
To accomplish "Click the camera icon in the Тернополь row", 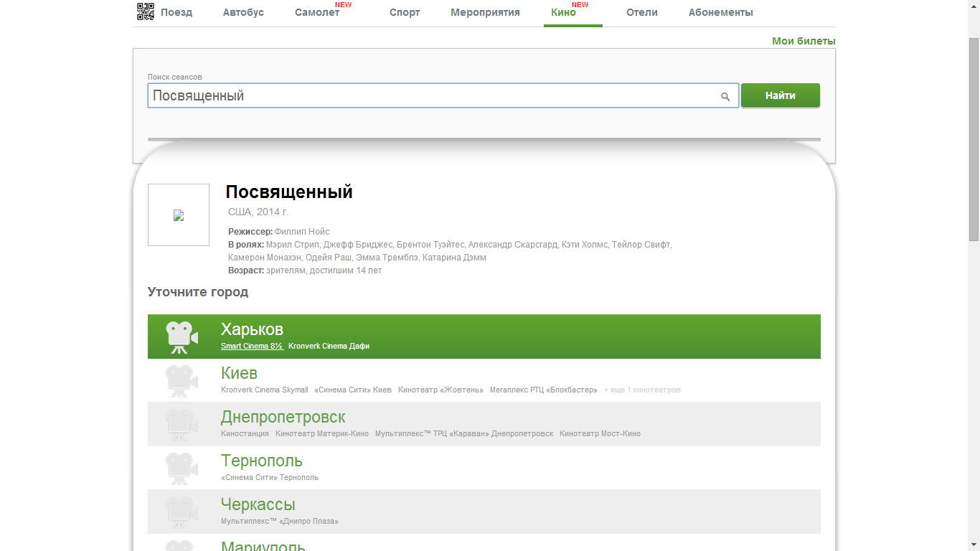I will point(182,468).
